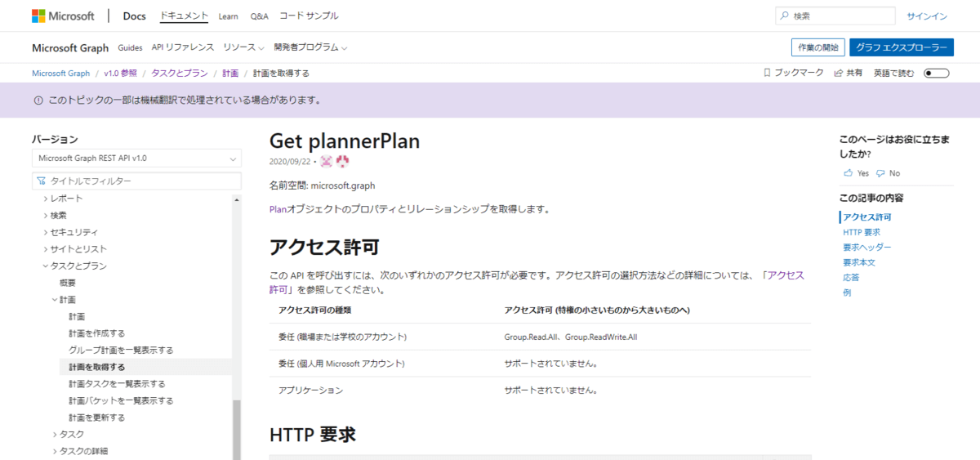
Task: Toggle the read in English switch
Action: click(x=936, y=73)
